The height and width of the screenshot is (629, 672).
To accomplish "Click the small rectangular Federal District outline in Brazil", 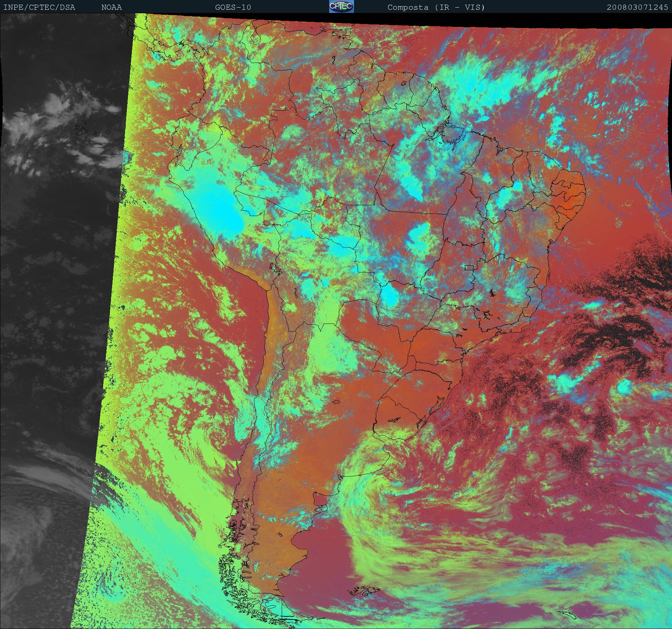I will pos(469,267).
